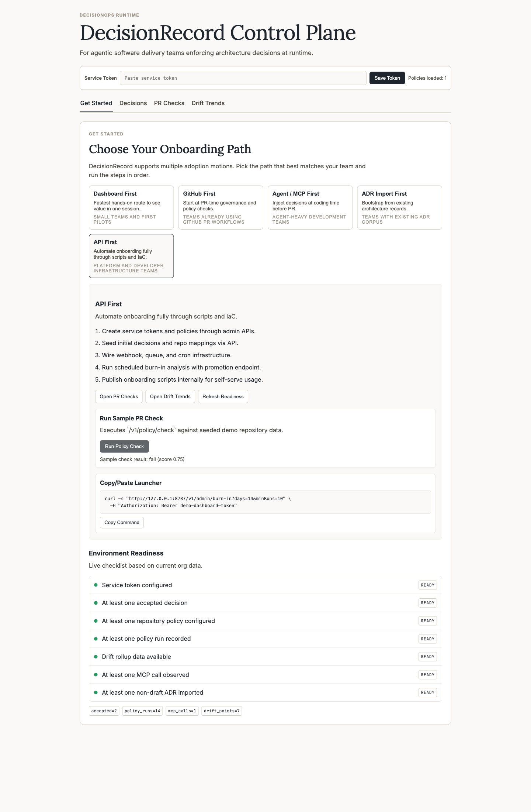Select the API First onboarding card
Image resolution: width=531 pixels, height=812 pixels.
tap(131, 256)
